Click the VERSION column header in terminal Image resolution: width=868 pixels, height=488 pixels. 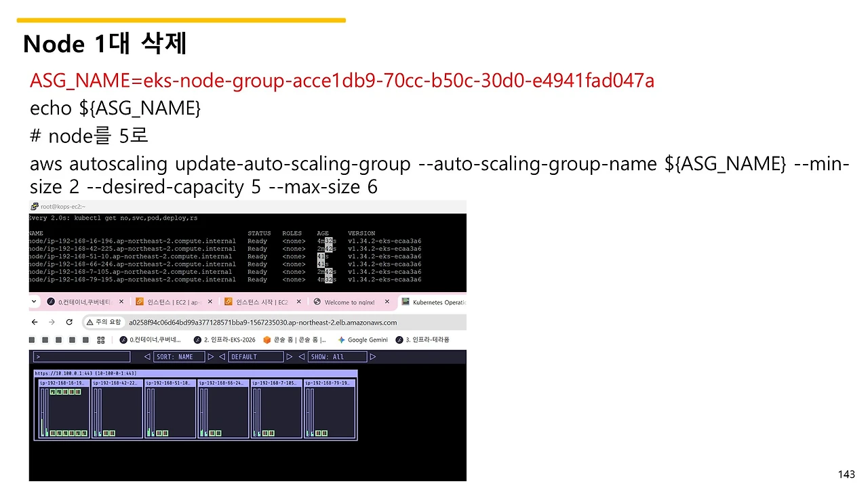pyautogui.click(x=361, y=233)
